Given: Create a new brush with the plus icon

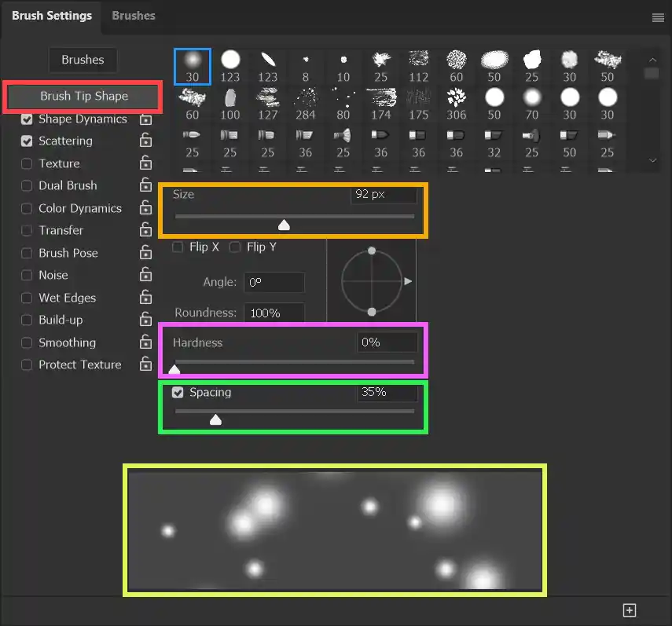Looking at the screenshot, I should click(629, 610).
